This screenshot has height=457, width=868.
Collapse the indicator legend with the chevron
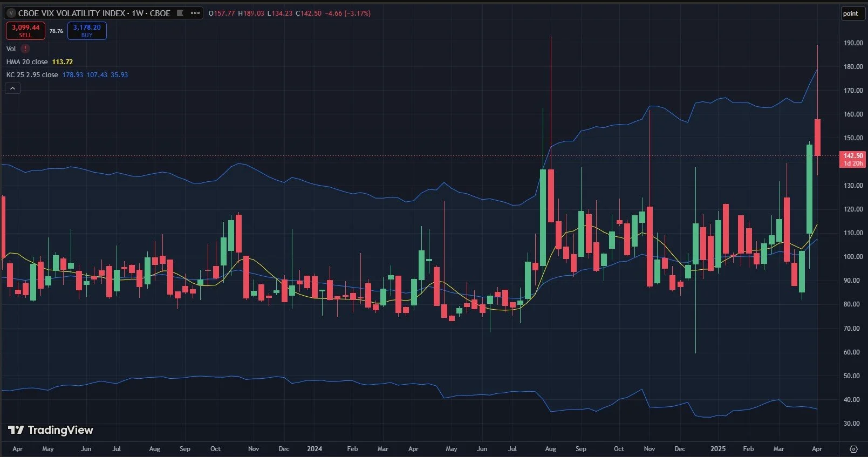(x=12, y=88)
